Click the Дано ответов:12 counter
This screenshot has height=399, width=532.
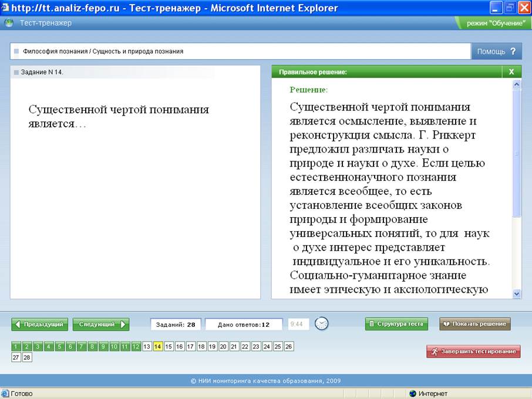[244, 324]
